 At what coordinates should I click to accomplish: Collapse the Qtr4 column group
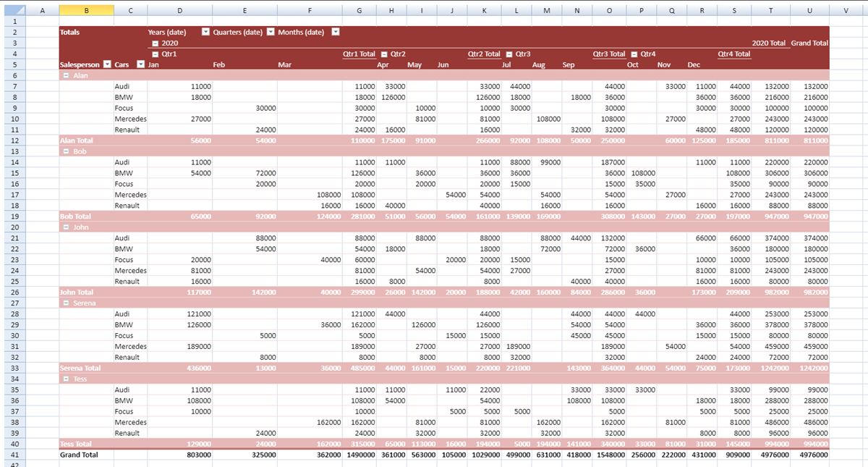[x=634, y=54]
